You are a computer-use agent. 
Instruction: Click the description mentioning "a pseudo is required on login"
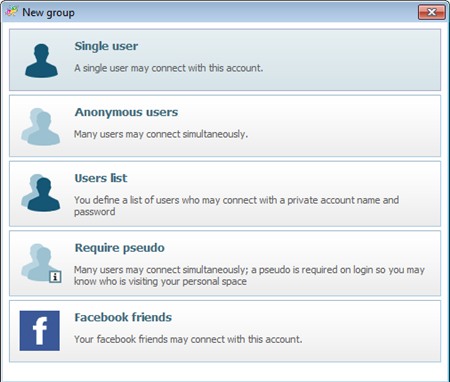click(249, 275)
